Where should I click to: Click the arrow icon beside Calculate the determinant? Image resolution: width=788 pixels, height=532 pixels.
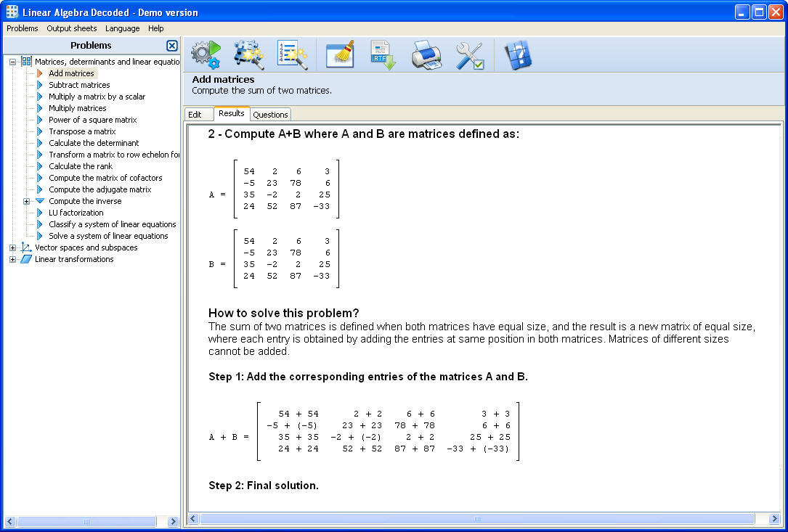click(x=40, y=143)
